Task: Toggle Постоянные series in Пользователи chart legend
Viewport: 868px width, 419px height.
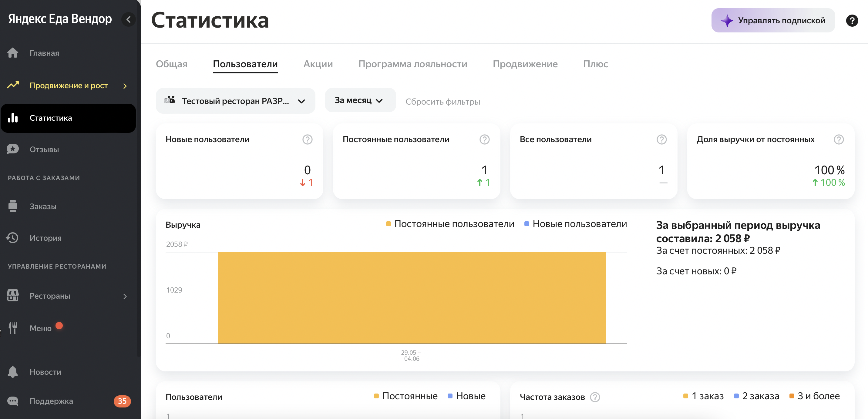Action: click(406, 396)
